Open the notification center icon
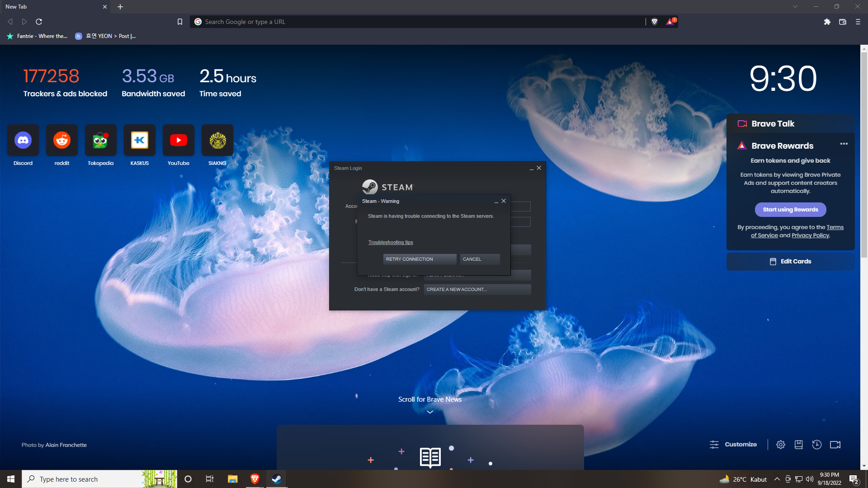 [854, 479]
